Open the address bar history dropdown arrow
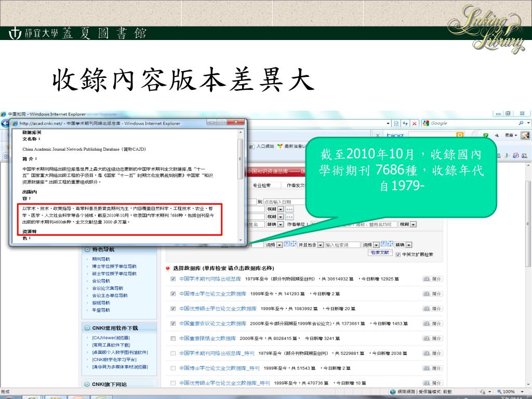The width and height of the screenshot is (532, 399). [x=388, y=124]
